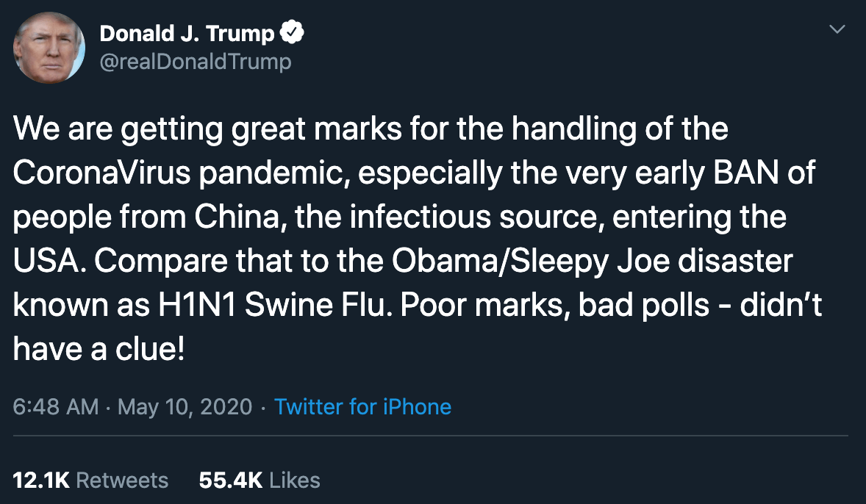View the 12.1K Retweets list
Viewport: 866px width, 504px height.
(x=92, y=480)
